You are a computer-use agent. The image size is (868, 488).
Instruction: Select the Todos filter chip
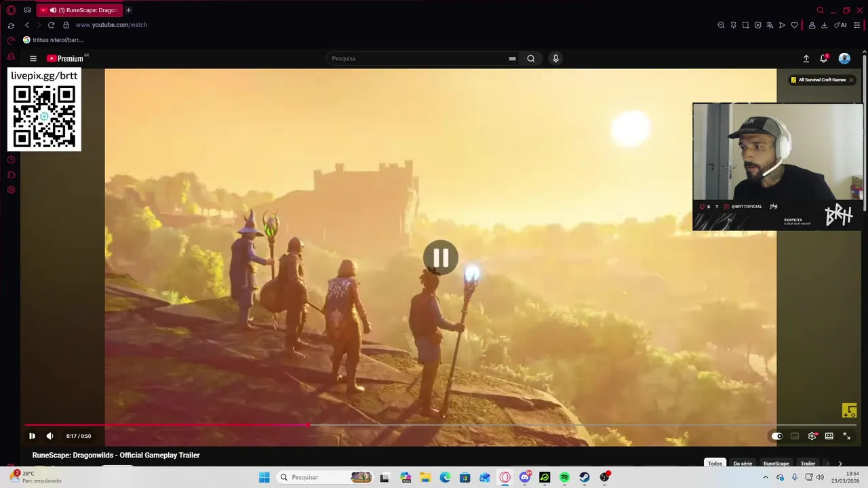(715, 464)
